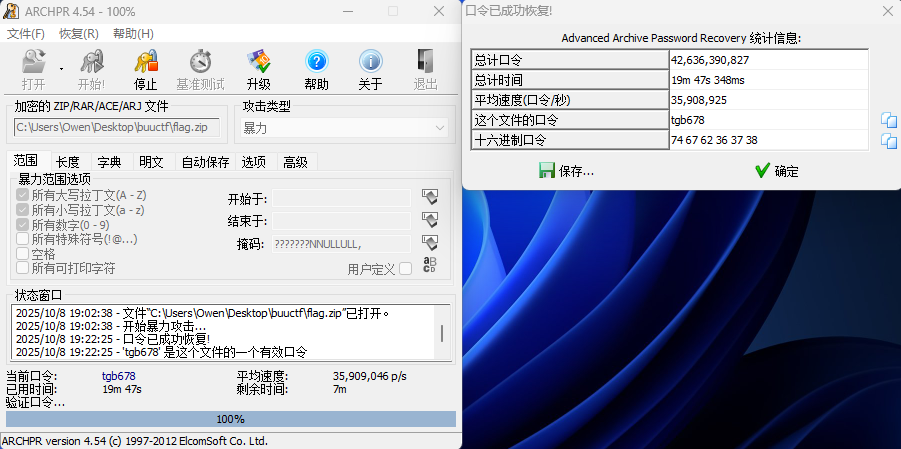Click 保存... in the statistics dialog

[x=567, y=171]
